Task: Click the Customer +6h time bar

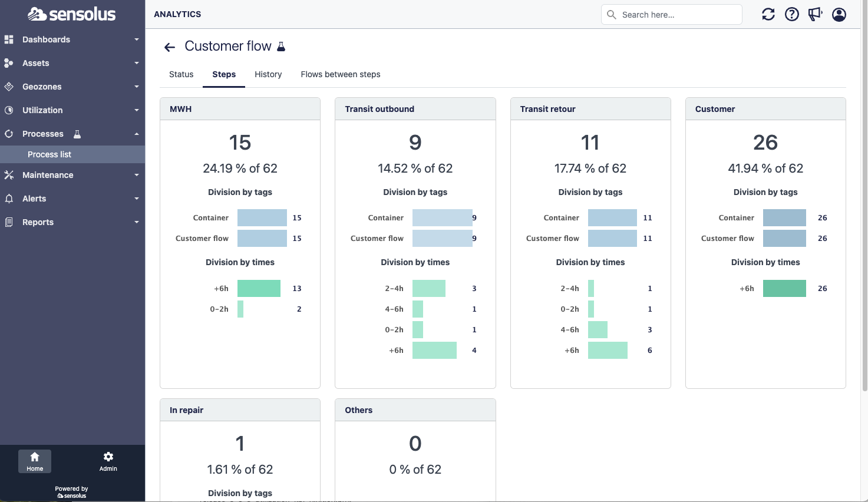Action: [x=784, y=288]
